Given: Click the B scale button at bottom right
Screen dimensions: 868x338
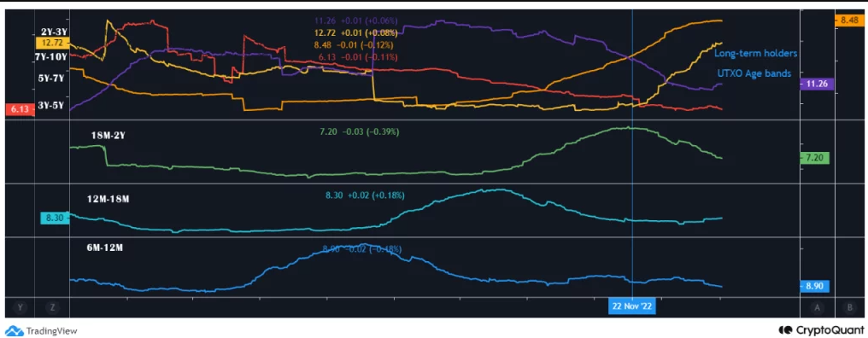Looking at the screenshot, I should pyautogui.click(x=850, y=307).
